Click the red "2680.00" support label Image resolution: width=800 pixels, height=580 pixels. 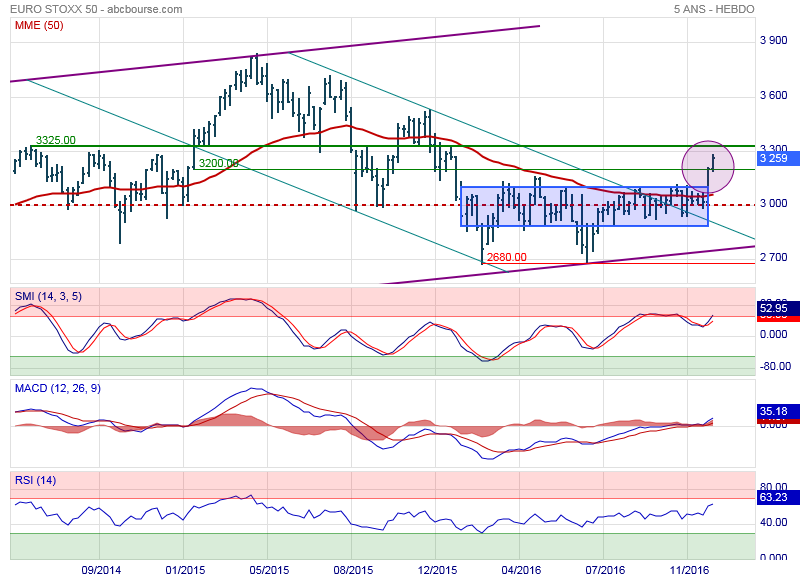[x=506, y=257]
